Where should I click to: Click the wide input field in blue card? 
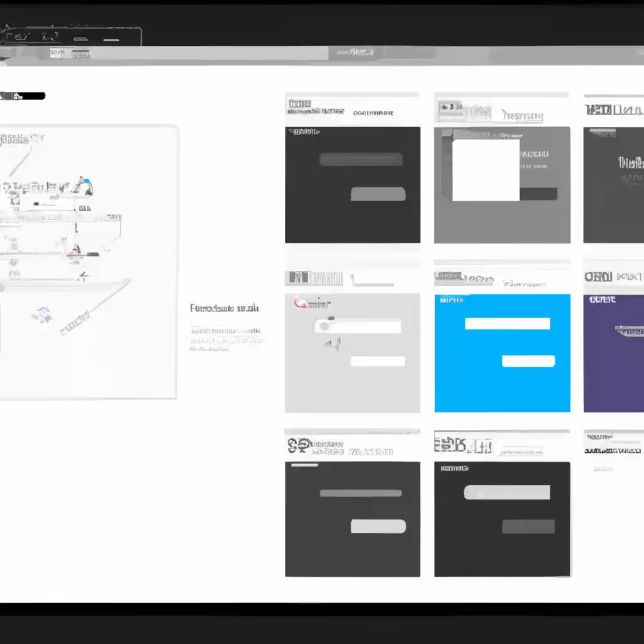point(507,323)
